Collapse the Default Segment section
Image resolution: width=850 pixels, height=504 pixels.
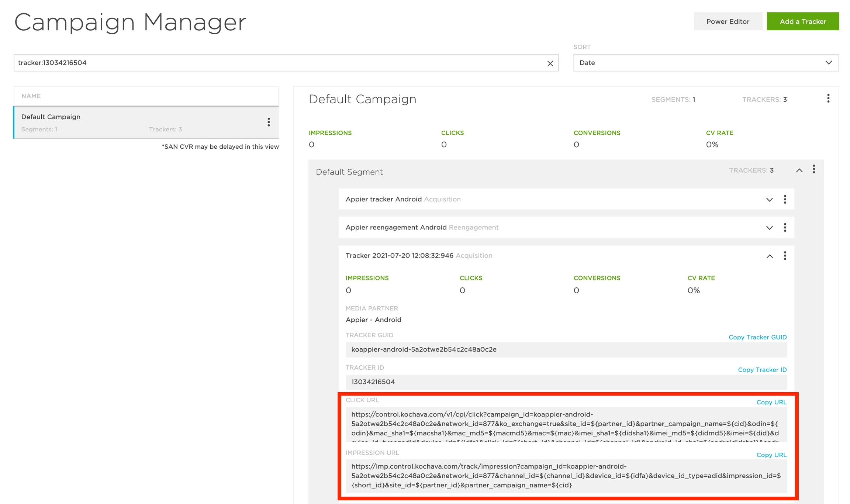[799, 170]
